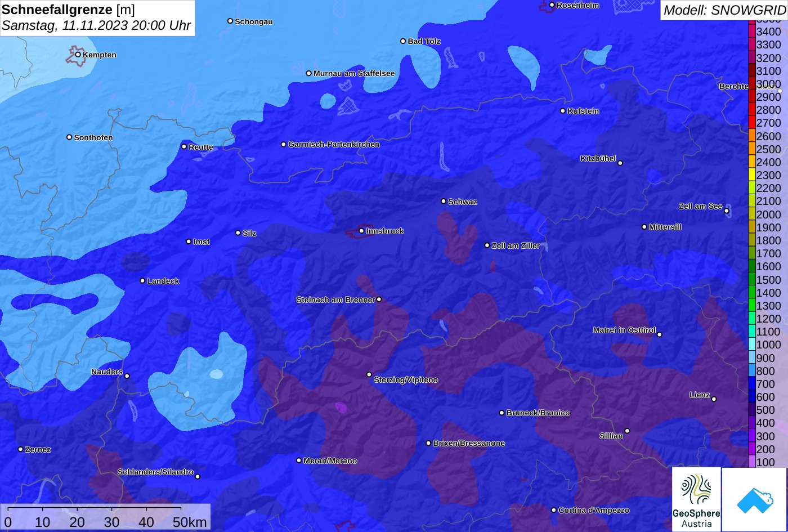Image resolution: width=788 pixels, height=532 pixels.
Task: Select the Rosenheim map marker
Action: [552, 5]
